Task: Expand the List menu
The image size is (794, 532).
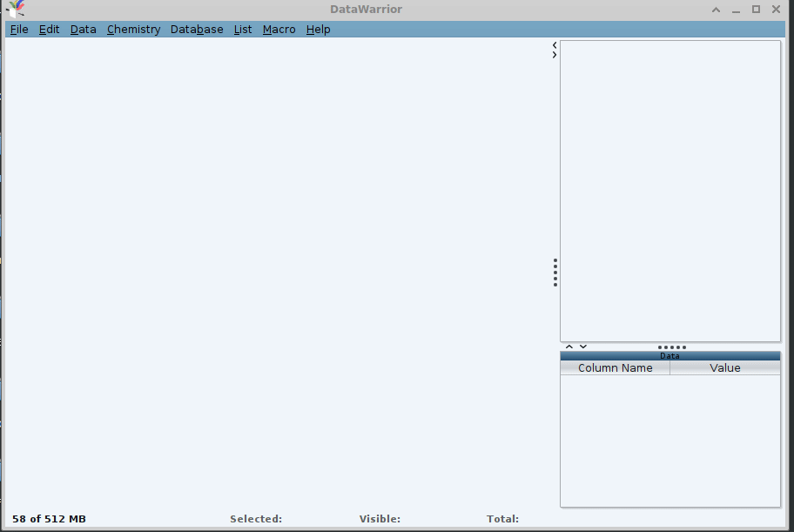Action: pyautogui.click(x=243, y=30)
